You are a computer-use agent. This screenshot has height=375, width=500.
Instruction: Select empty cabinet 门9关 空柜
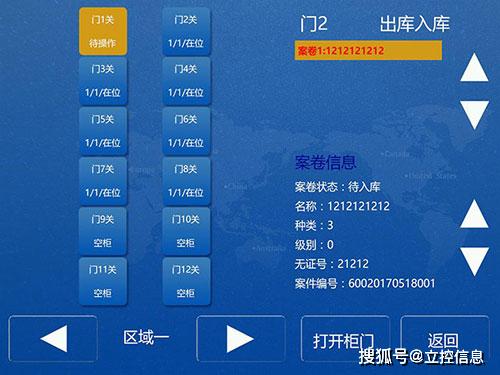tap(103, 231)
